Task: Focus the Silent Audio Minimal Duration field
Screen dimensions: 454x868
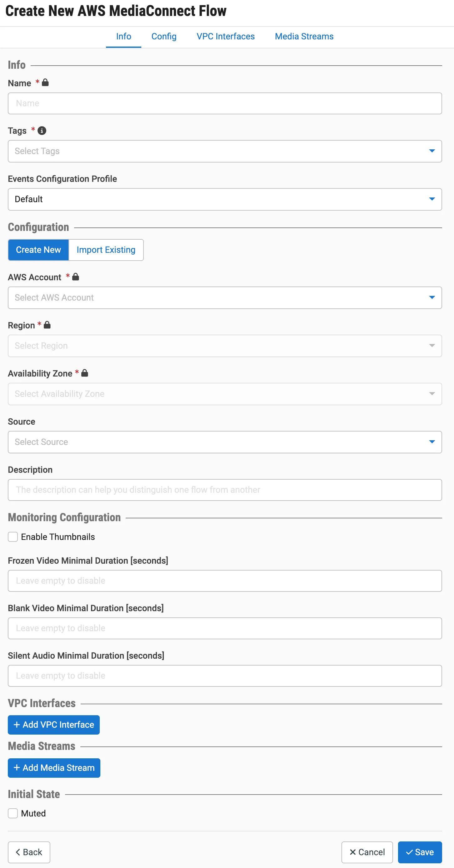Action: [225, 676]
